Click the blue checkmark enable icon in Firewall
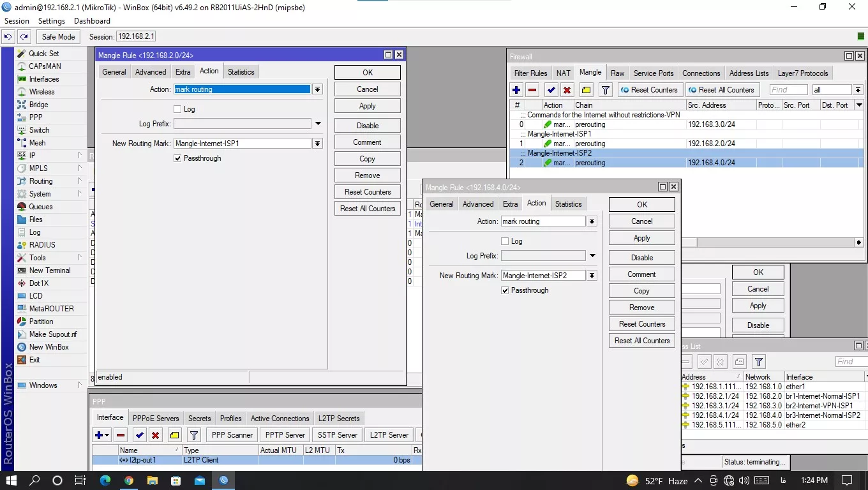 [551, 90]
